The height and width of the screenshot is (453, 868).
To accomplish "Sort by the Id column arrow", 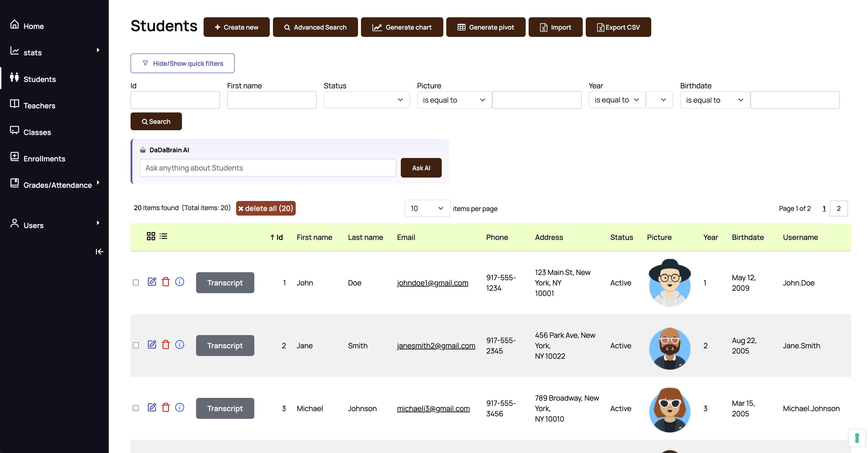I will [272, 237].
